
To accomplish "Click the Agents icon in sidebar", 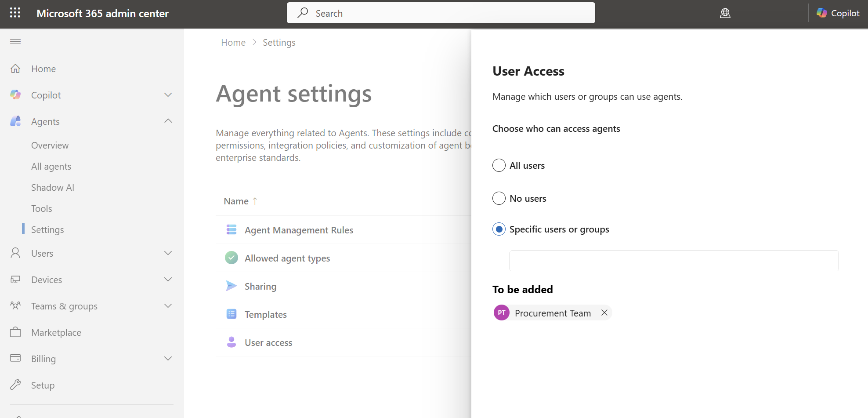I will [x=15, y=121].
